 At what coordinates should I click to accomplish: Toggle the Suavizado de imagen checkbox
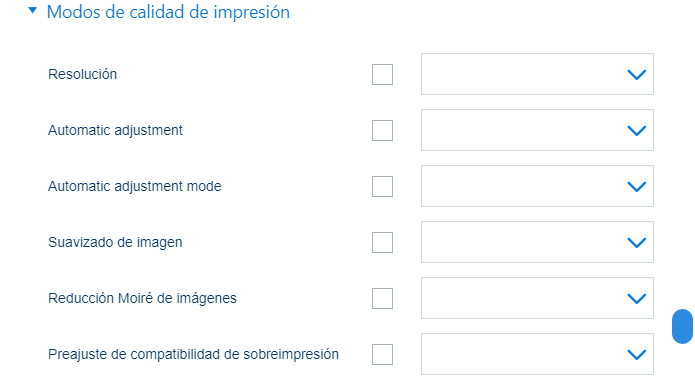[382, 242]
